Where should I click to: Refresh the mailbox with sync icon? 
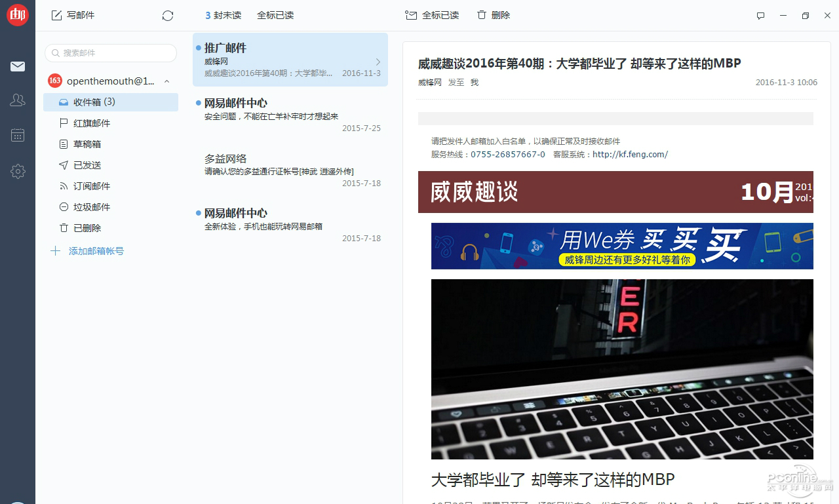click(168, 15)
